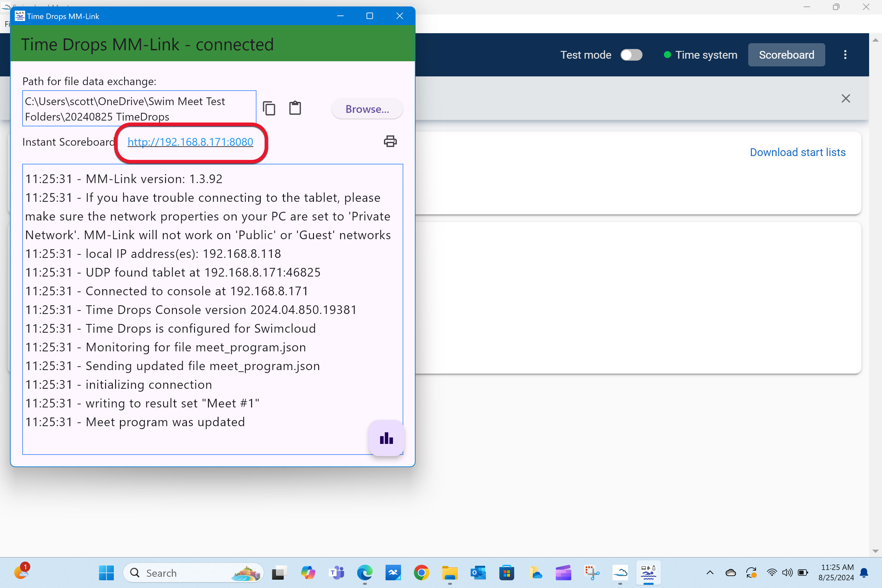Launch Snipping Tool from the taskbar
The image size is (882, 588).
tap(592, 573)
